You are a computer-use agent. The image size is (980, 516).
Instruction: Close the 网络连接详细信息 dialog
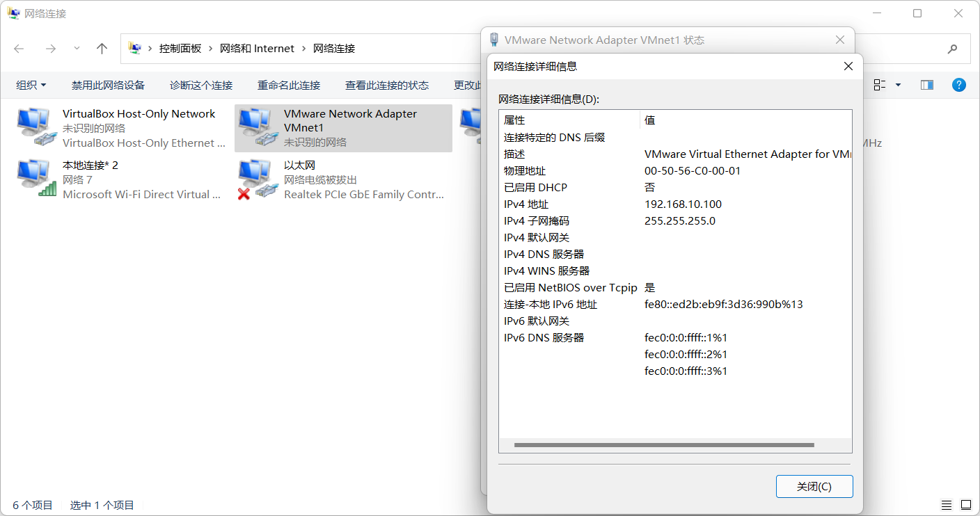pos(848,66)
